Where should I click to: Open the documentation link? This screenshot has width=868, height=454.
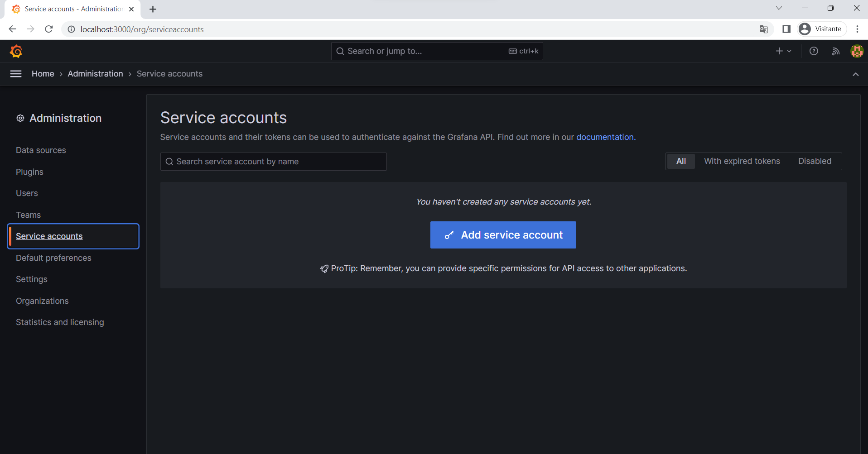pyautogui.click(x=605, y=137)
